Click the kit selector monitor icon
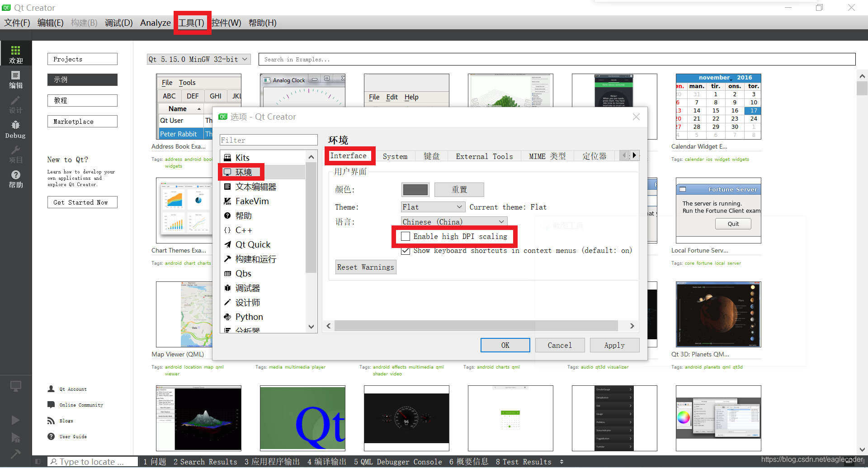This screenshot has width=868, height=468. click(16, 386)
